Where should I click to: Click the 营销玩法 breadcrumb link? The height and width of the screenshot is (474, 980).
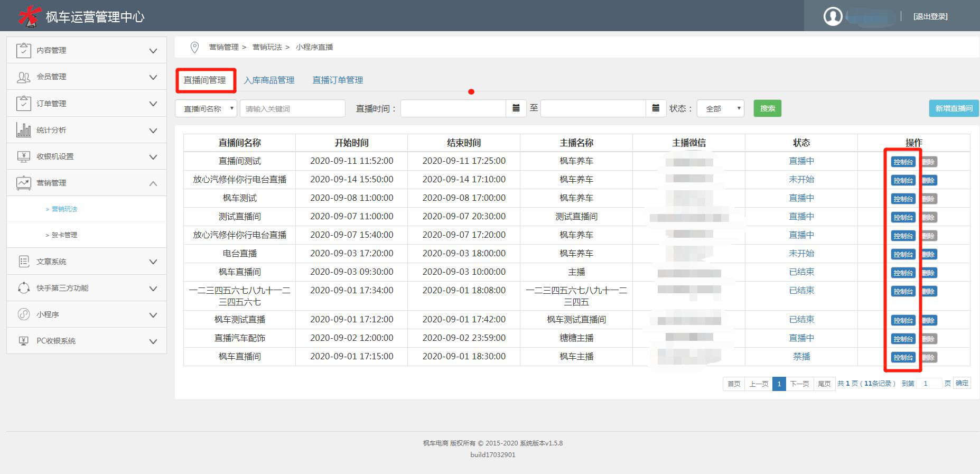[267, 47]
